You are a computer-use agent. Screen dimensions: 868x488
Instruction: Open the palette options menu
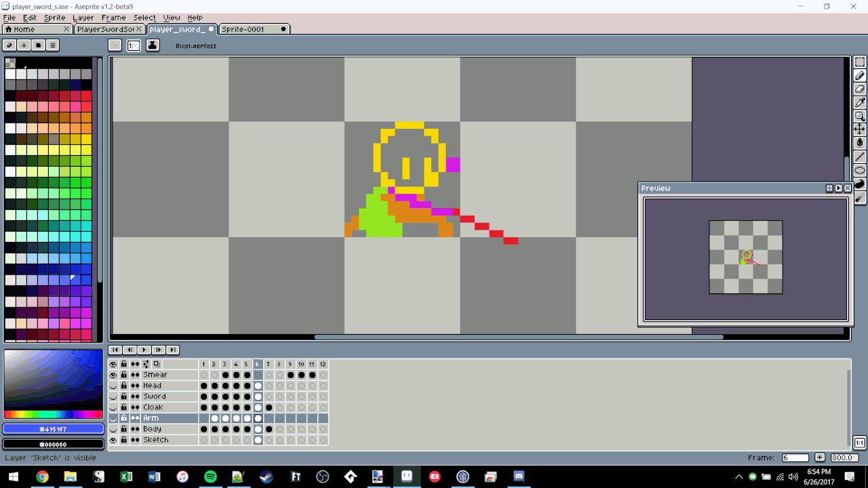click(52, 45)
